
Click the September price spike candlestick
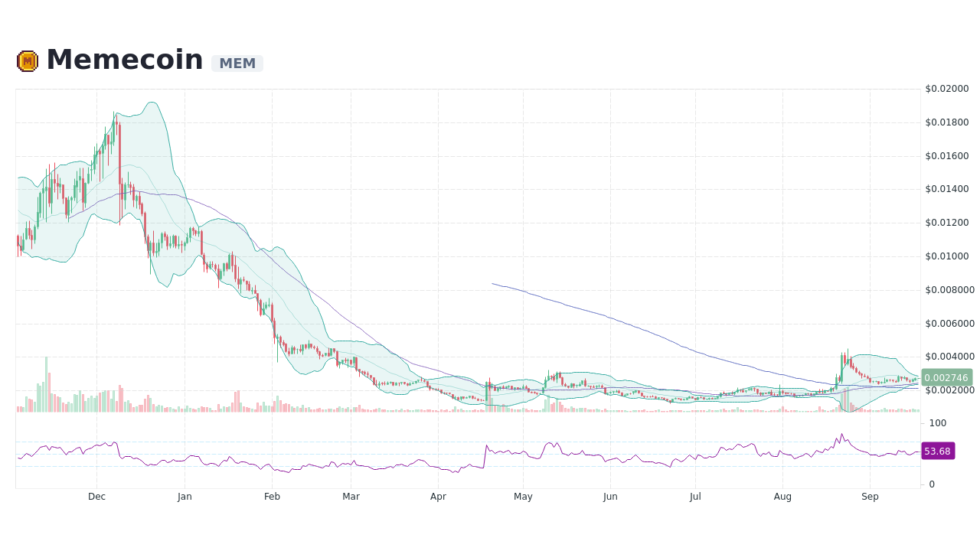pos(844,360)
